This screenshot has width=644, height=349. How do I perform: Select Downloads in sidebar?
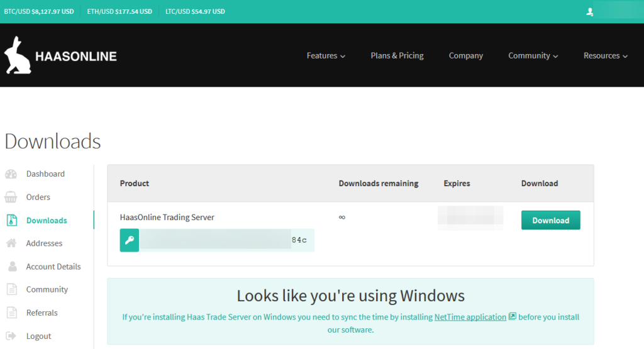(47, 221)
